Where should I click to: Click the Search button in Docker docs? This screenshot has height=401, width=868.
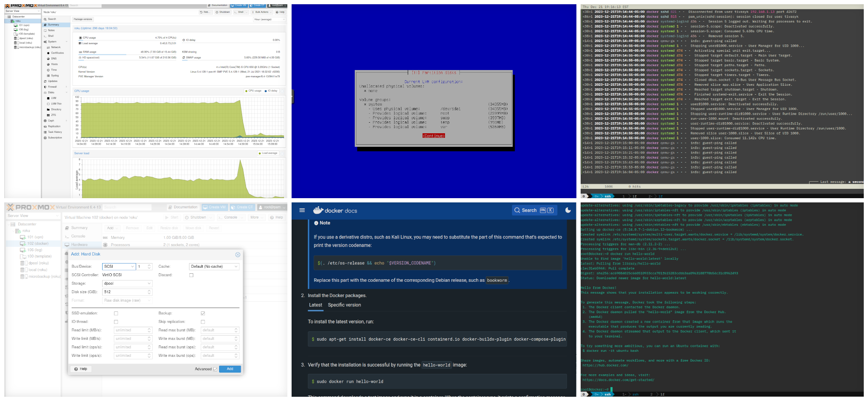point(534,210)
